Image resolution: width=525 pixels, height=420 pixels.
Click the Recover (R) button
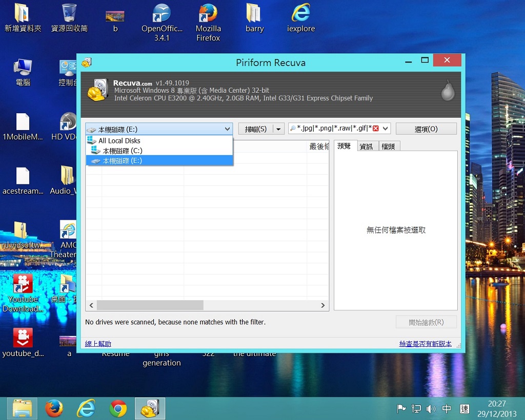tap(426, 322)
